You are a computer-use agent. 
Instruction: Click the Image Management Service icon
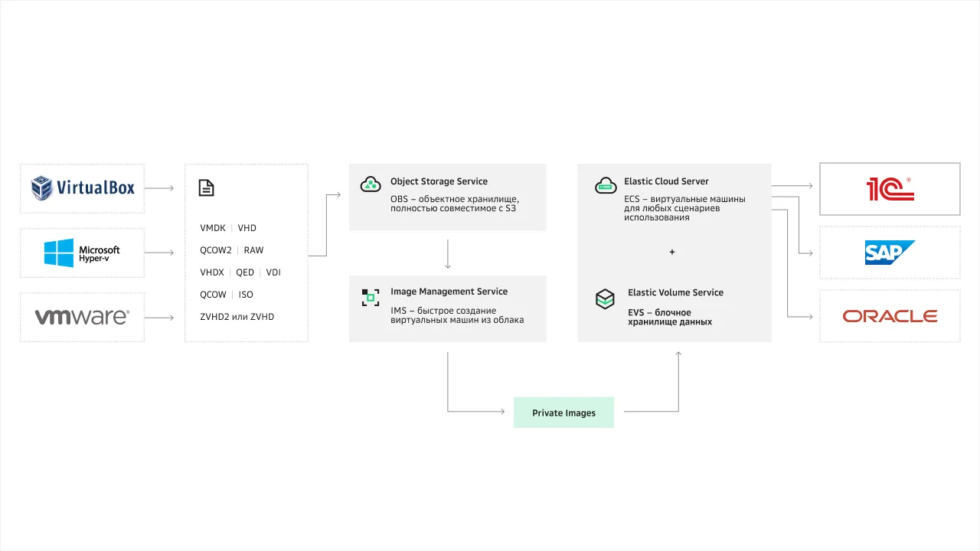pos(371,297)
